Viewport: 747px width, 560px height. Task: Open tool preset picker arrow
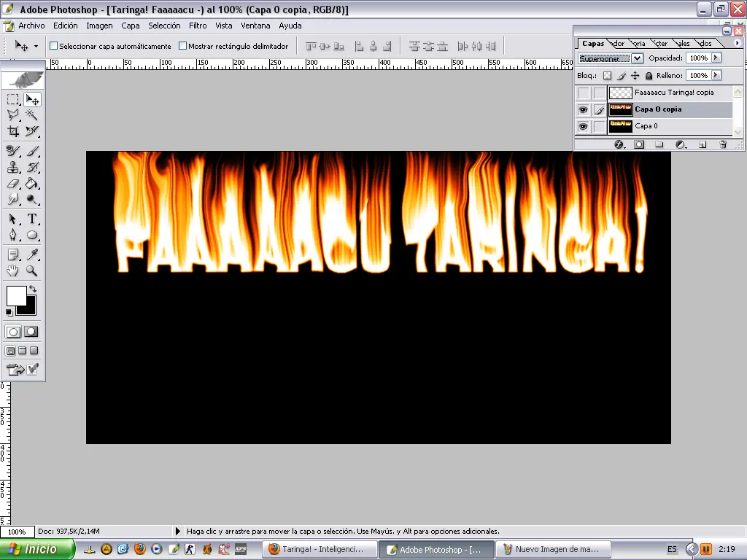click(x=36, y=46)
